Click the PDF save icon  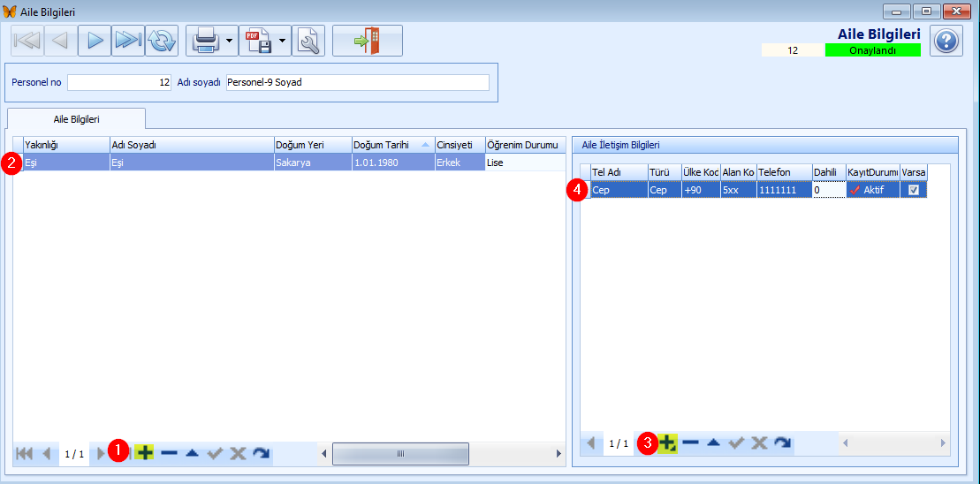[x=258, y=41]
